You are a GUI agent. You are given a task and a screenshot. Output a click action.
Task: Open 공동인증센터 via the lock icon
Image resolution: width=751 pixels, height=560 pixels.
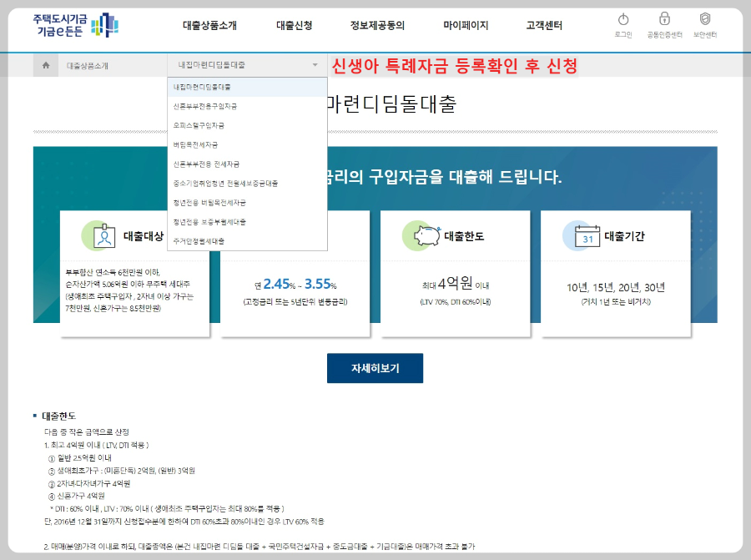pos(664,20)
